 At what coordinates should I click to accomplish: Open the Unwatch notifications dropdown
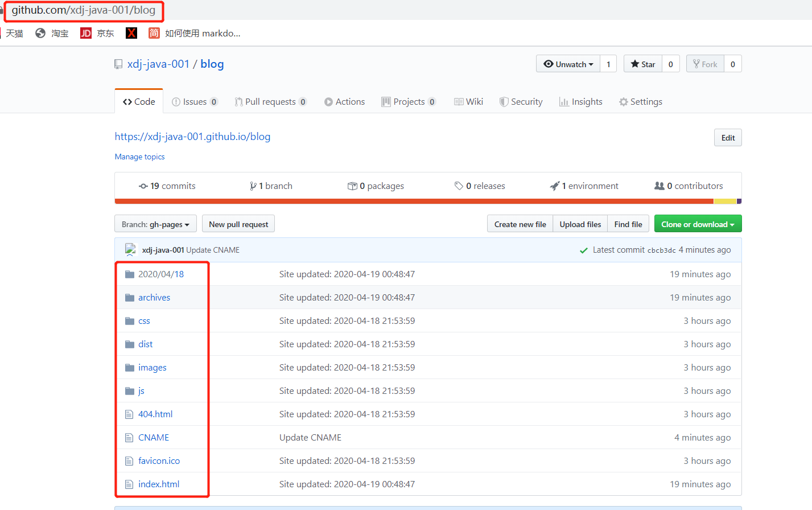click(568, 64)
